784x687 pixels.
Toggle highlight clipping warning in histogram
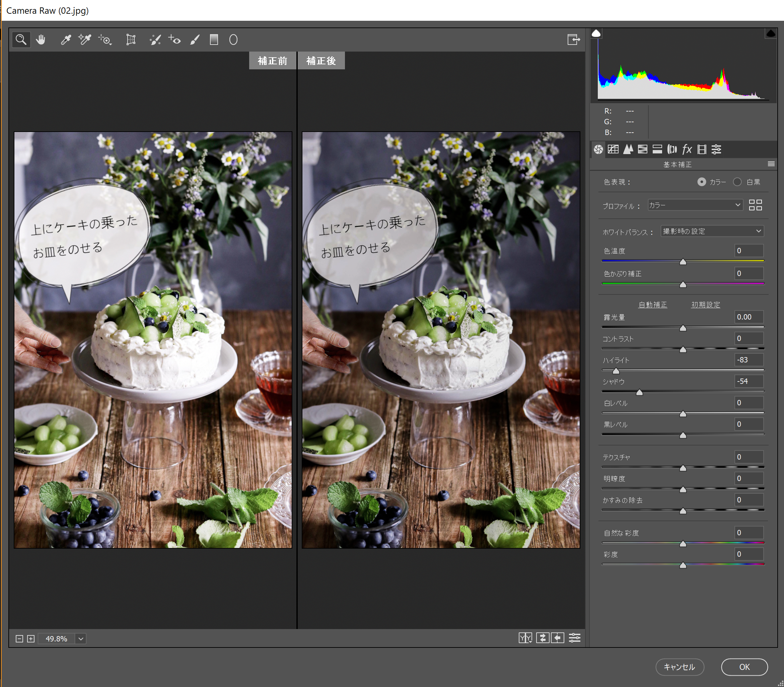click(771, 33)
